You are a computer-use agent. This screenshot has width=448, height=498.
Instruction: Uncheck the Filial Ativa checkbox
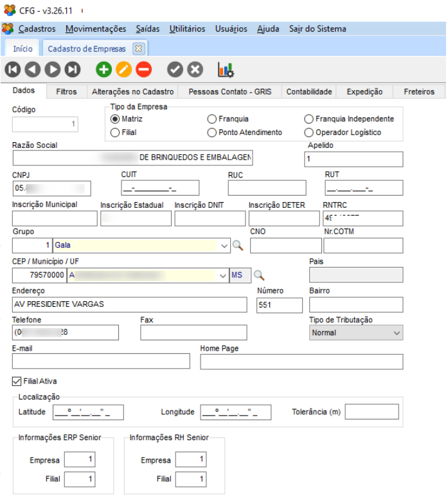coord(17,381)
